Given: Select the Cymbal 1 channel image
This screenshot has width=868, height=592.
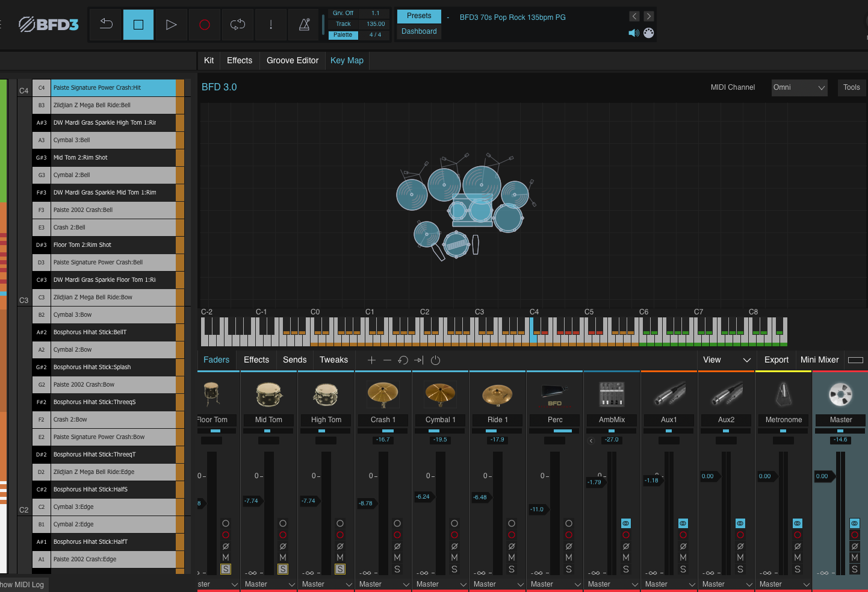Looking at the screenshot, I should coord(440,394).
